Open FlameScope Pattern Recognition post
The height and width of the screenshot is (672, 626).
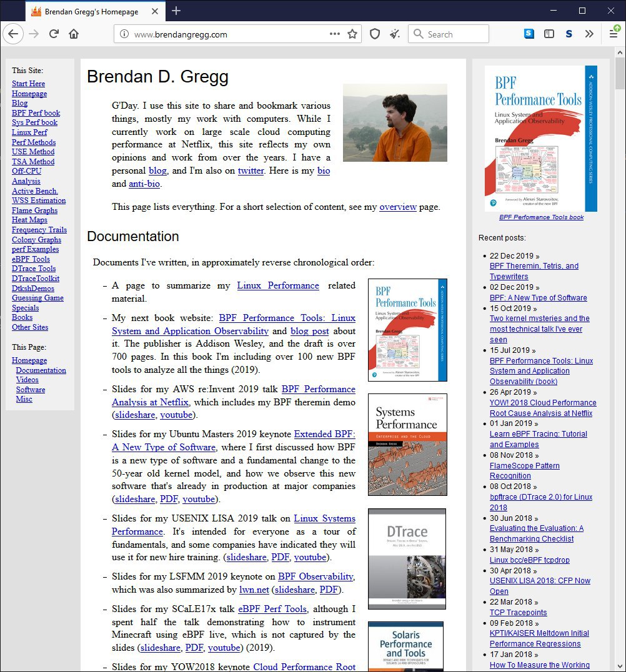(524, 470)
